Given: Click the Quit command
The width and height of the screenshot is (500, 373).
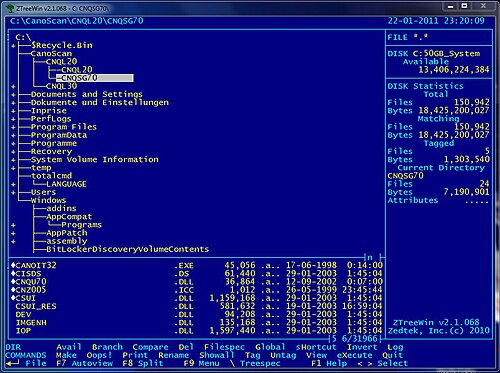Looking at the screenshot, I should click(392, 355).
